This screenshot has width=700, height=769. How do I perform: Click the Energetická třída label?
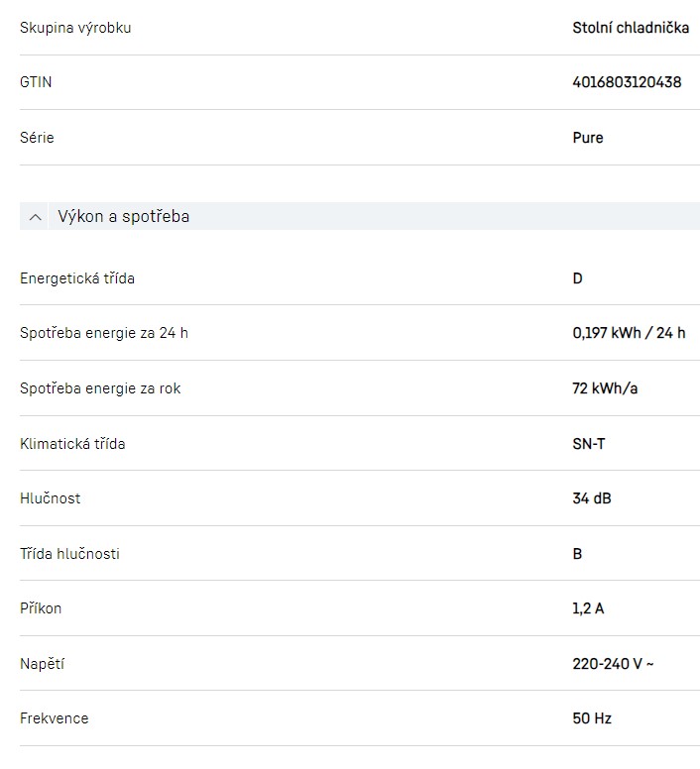pyautogui.click(x=77, y=278)
